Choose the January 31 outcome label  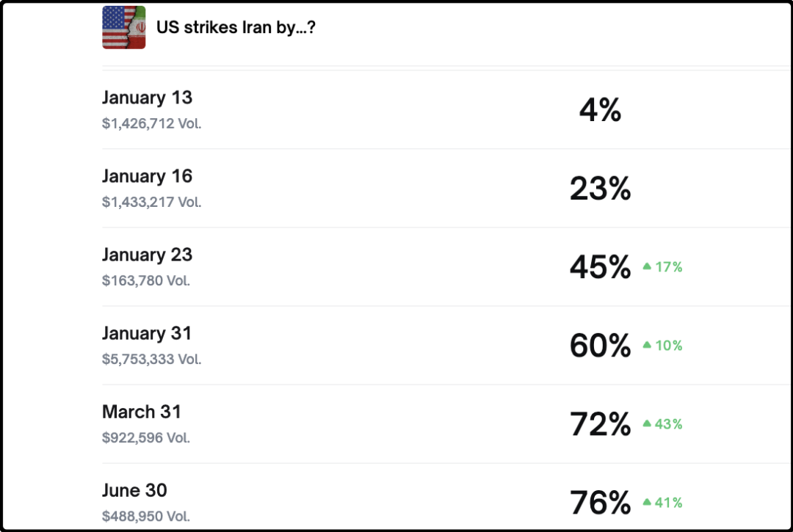(147, 333)
